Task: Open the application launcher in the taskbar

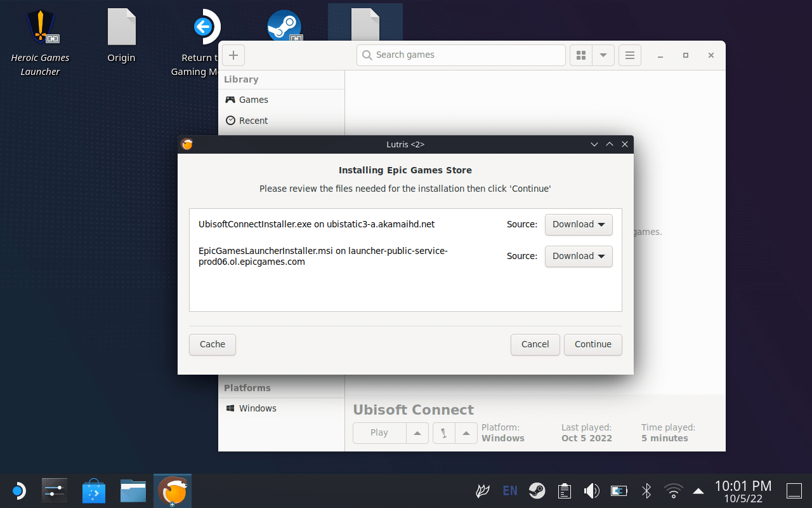Action: 18,491
